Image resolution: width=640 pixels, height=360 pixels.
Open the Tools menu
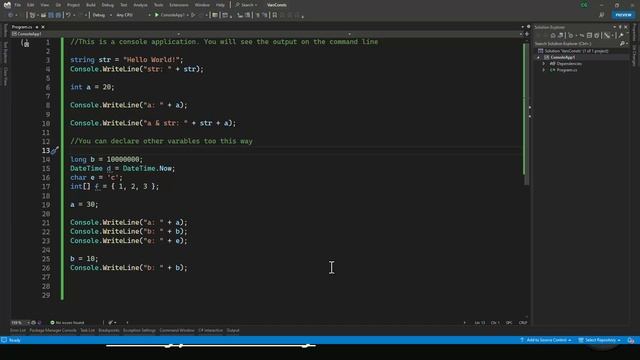158,5
